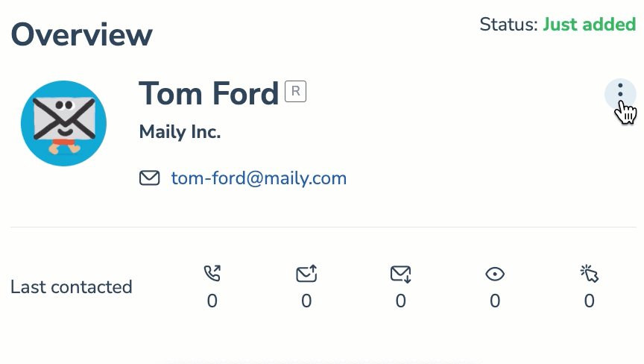
Task: Click the calls count under phone icon
Action: click(212, 301)
